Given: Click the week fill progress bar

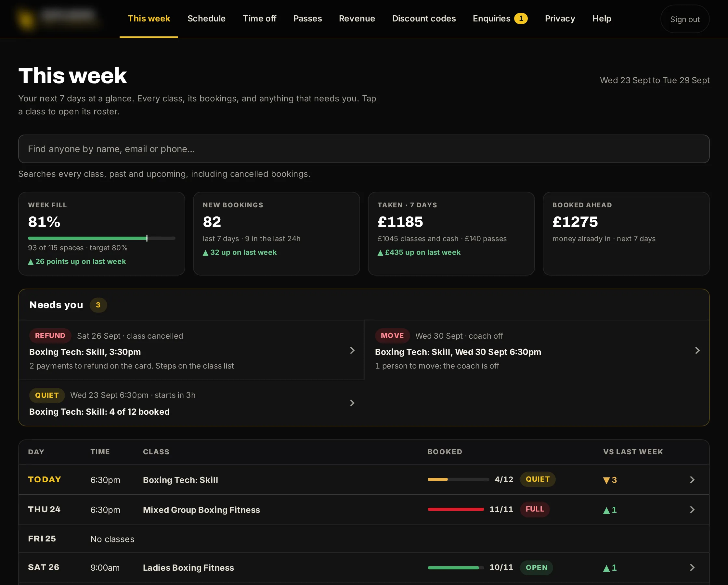Looking at the screenshot, I should click(x=102, y=238).
